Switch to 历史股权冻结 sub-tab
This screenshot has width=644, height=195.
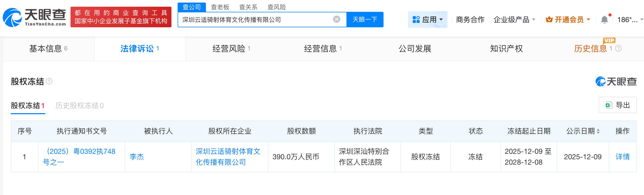click(79, 106)
